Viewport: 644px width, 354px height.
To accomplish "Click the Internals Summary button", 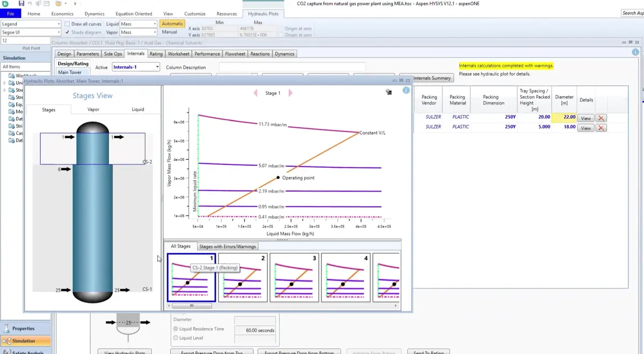I will click(x=432, y=78).
